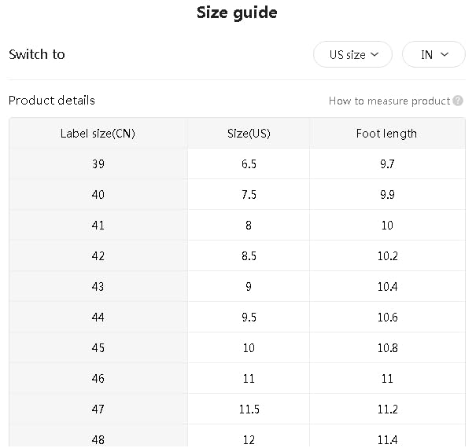Open the US size dropdown
Screen dimensions: 476x448
tap(352, 54)
